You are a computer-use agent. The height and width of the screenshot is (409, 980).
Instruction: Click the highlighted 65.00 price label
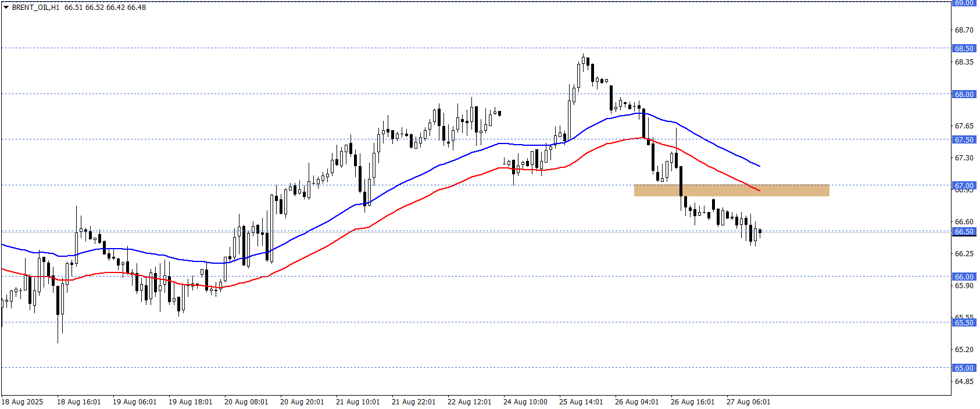[x=964, y=368]
